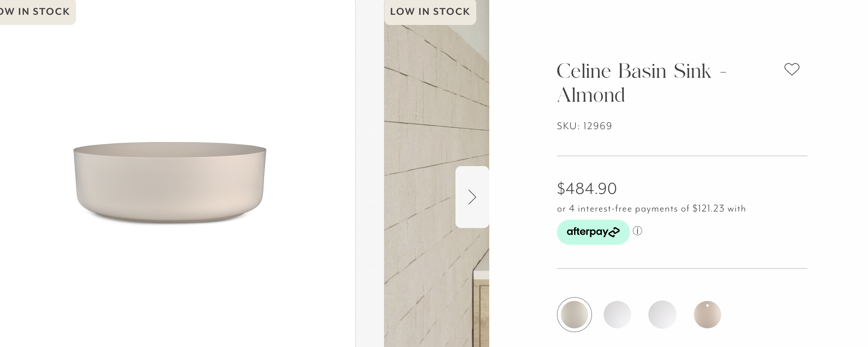Select the currently highlighted Almond colour swatch
Image resolution: width=868 pixels, height=347 pixels.
574,315
